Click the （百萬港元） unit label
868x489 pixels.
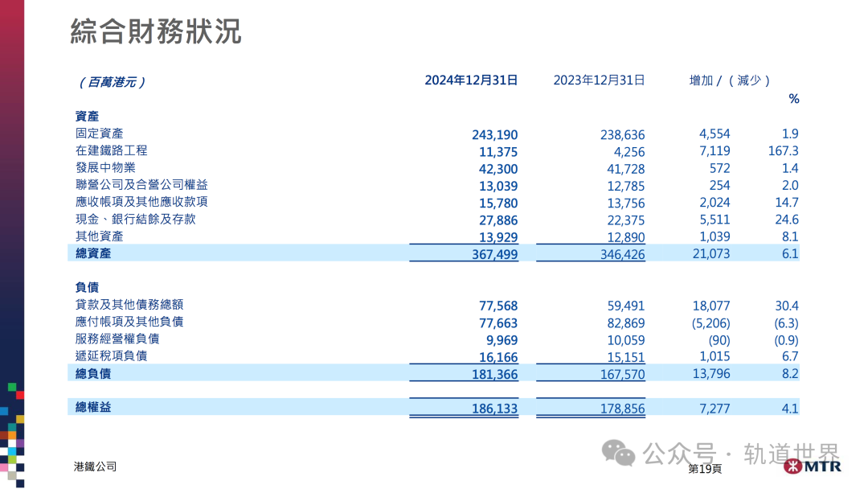tap(111, 83)
